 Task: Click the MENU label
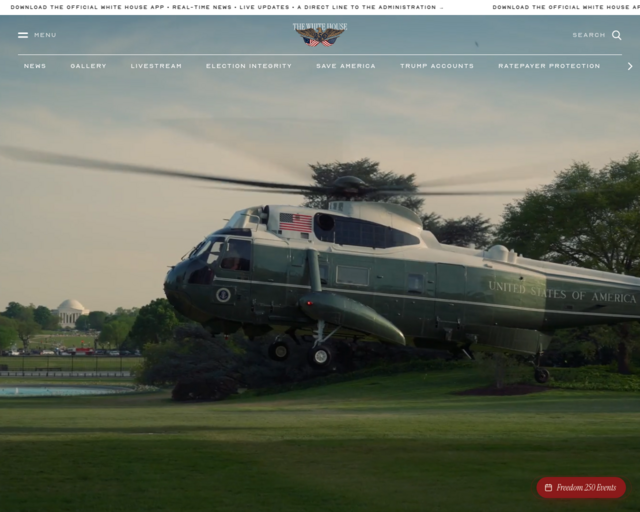click(45, 35)
